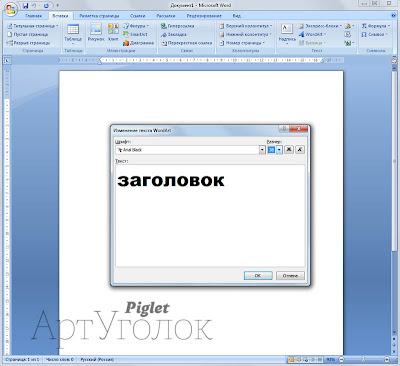
Task: Click the zoom in plus button
Action: (387, 360)
